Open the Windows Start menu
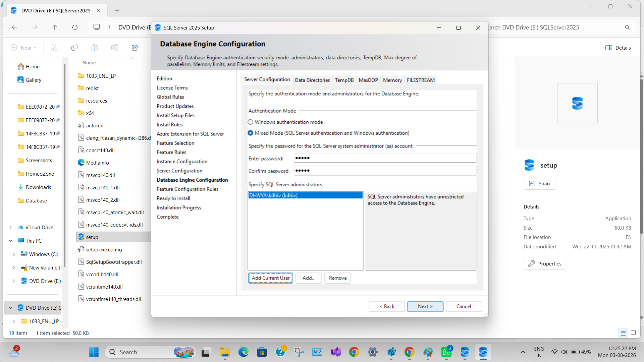Image resolution: width=644 pixels, height=362 pixels. (94, 352)
